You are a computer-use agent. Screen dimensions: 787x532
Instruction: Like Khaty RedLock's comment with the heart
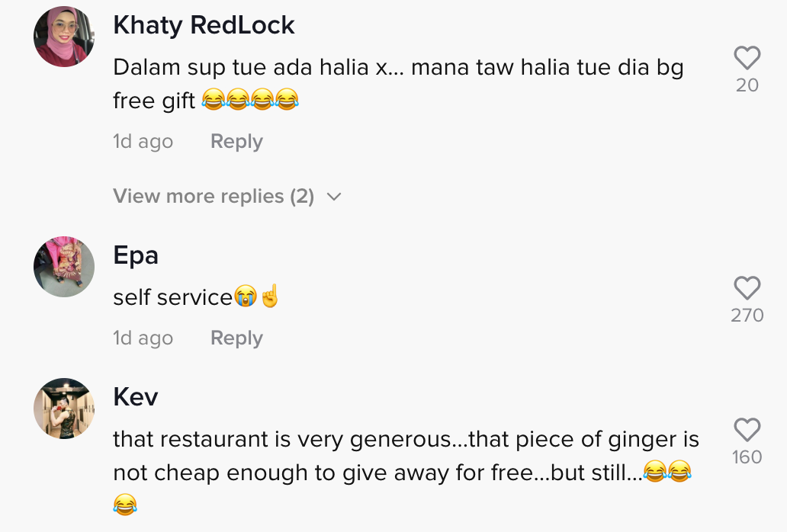tap(747, 58)
